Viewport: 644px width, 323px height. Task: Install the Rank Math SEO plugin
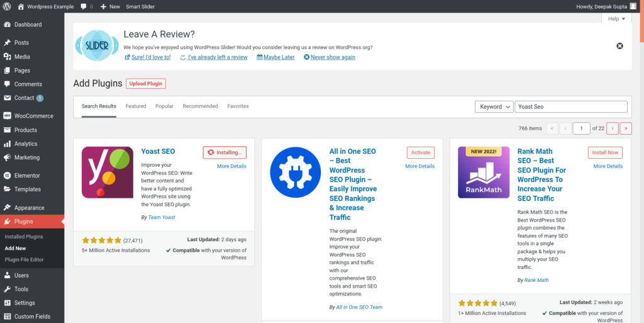tap(605, 152)
